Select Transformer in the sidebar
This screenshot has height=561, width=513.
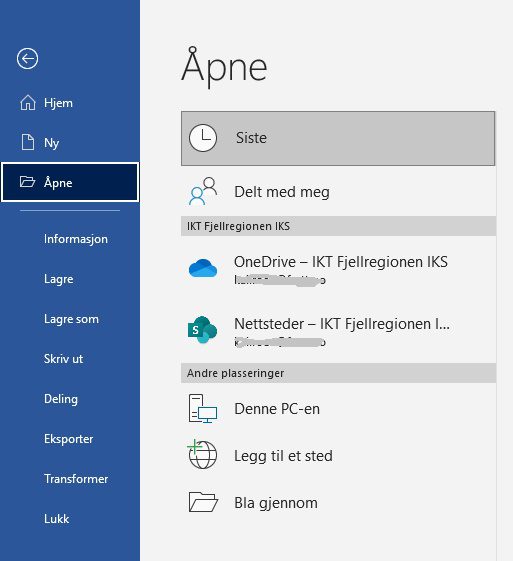point(70,479)
